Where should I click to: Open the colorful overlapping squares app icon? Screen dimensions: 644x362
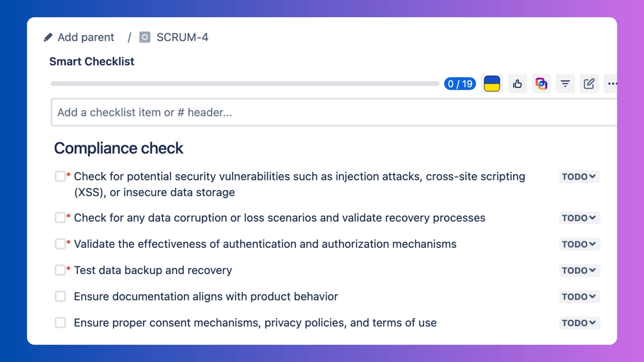pyautogui.click(x=541, y=84)
